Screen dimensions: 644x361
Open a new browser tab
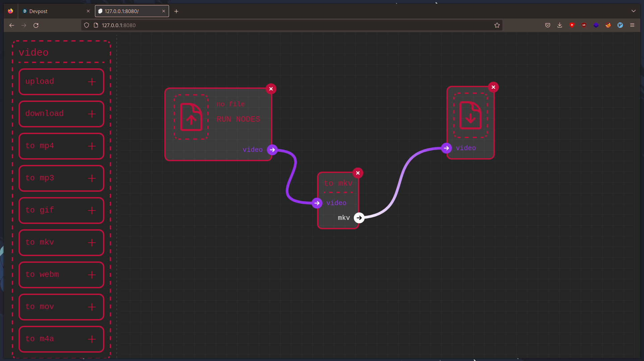(x=176, y=11)
